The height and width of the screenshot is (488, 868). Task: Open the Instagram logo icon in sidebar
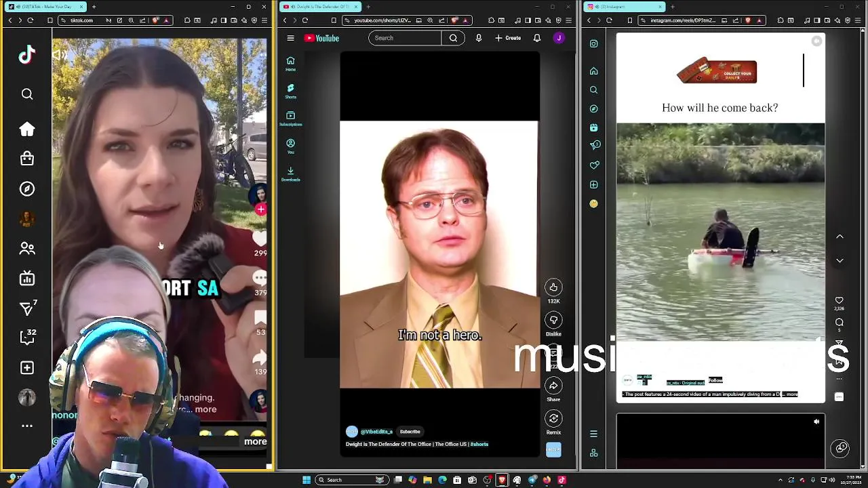[594, 44]
